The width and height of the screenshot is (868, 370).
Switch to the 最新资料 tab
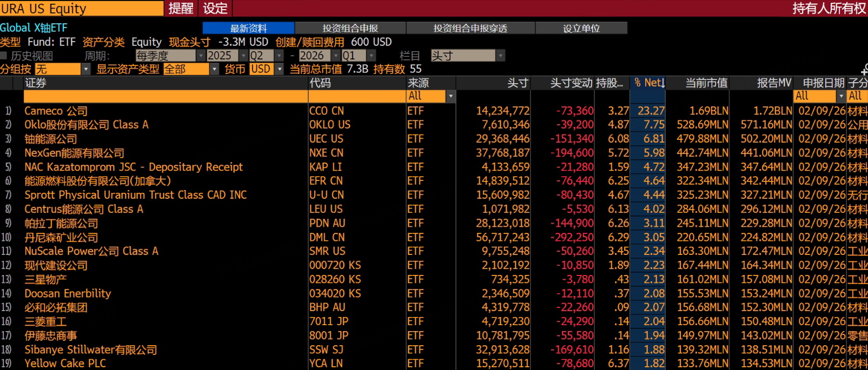point(249,28)
